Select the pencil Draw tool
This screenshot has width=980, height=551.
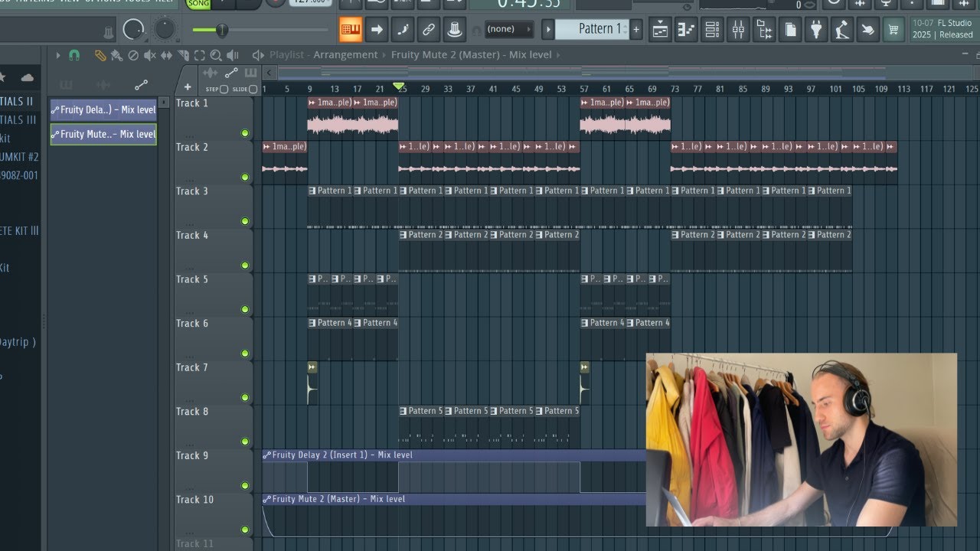coord(100,55)
